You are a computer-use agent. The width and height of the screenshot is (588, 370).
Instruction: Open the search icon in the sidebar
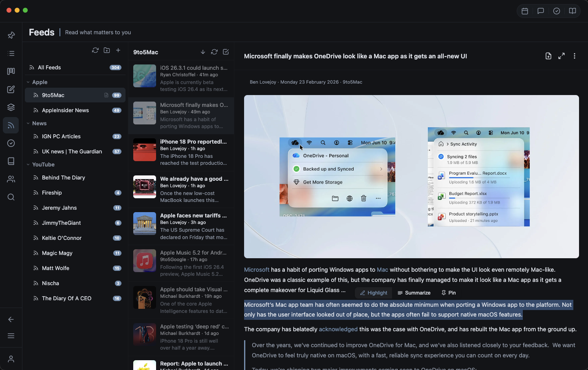(11, 197)
